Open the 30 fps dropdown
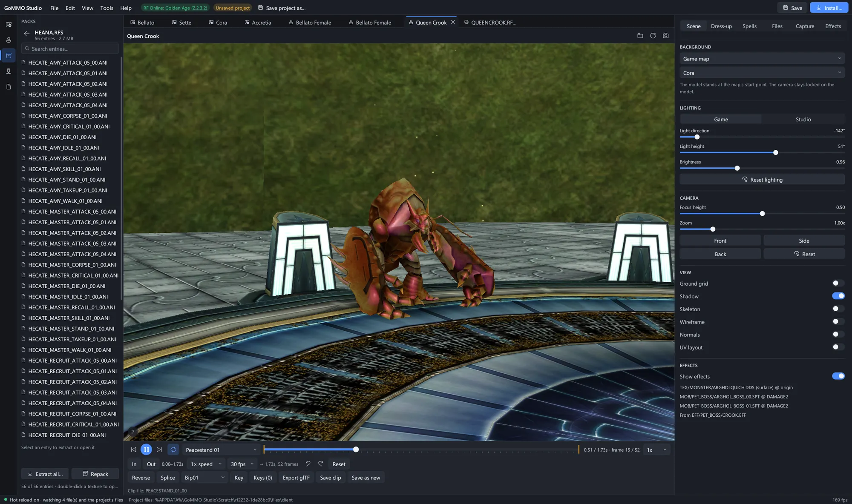Image resolution: width=852 pixels, height=504 pixels. tap(242, 464)
